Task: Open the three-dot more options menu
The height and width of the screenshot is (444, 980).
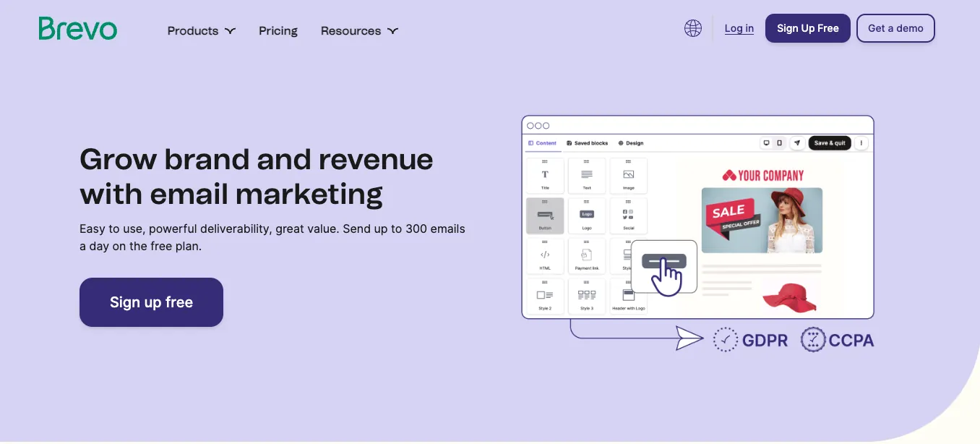Action: pyautogui.click(x=861, y=143)
